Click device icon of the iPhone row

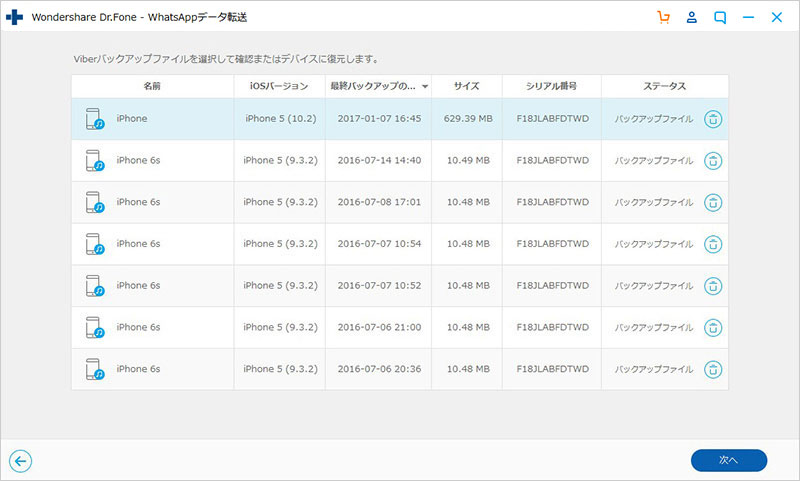click(x=95, y=119)
